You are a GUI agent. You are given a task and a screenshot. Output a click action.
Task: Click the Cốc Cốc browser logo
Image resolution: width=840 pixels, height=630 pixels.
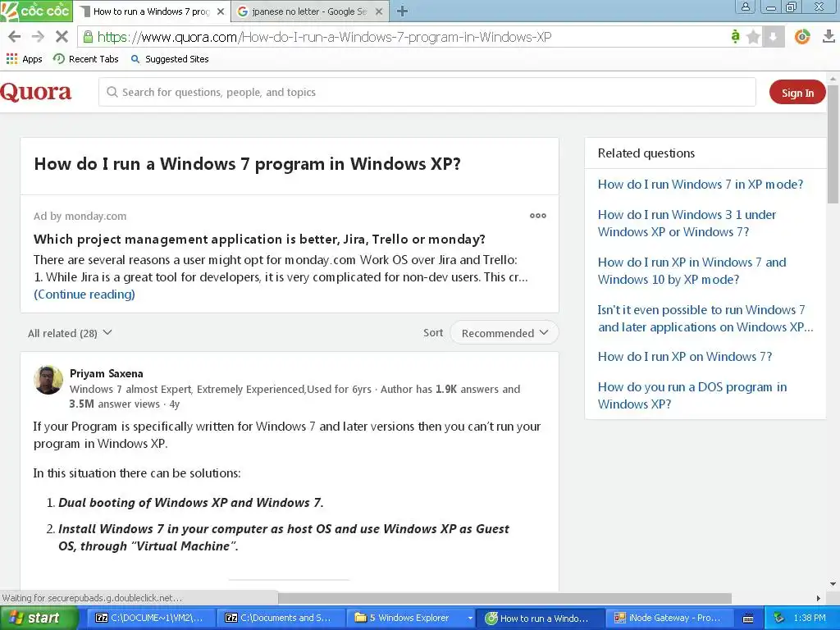[36, 11]
